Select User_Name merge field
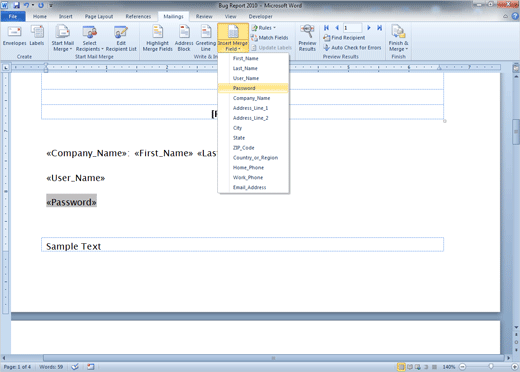The width and height of the screenshot is (520, 372). 253,78
